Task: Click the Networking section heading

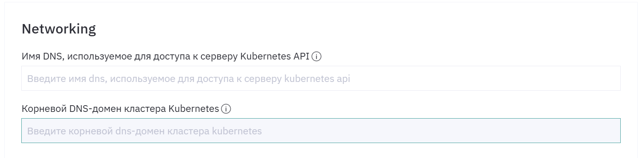Action: (x=59, y=29)
